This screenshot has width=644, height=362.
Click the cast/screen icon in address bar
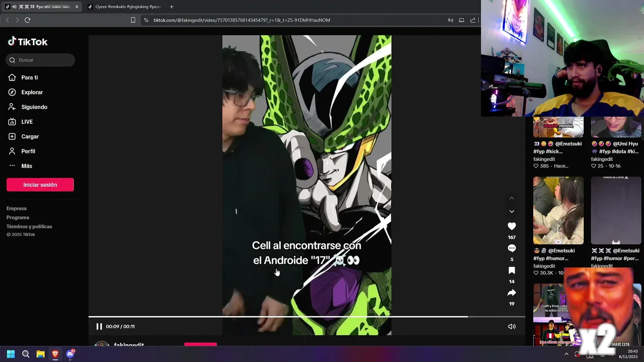(x=461, y=20)
